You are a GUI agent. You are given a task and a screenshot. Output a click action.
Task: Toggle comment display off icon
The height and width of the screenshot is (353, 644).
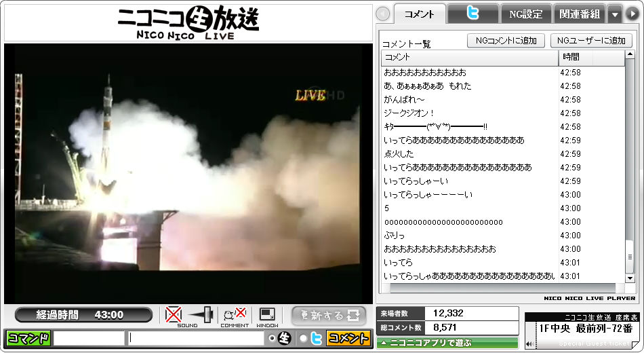[x=235, y=314]
